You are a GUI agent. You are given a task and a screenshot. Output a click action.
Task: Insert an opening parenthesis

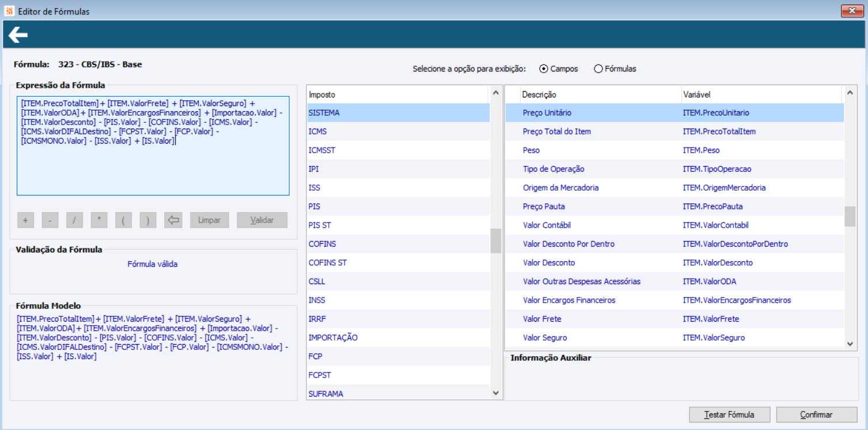[124, 220]
